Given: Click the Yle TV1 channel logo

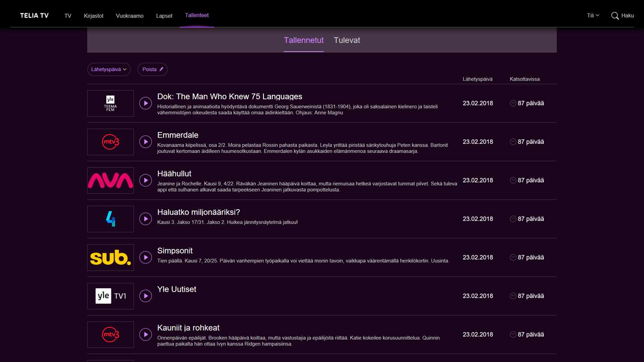Looking at the screenshot, I should coord(110,296).
